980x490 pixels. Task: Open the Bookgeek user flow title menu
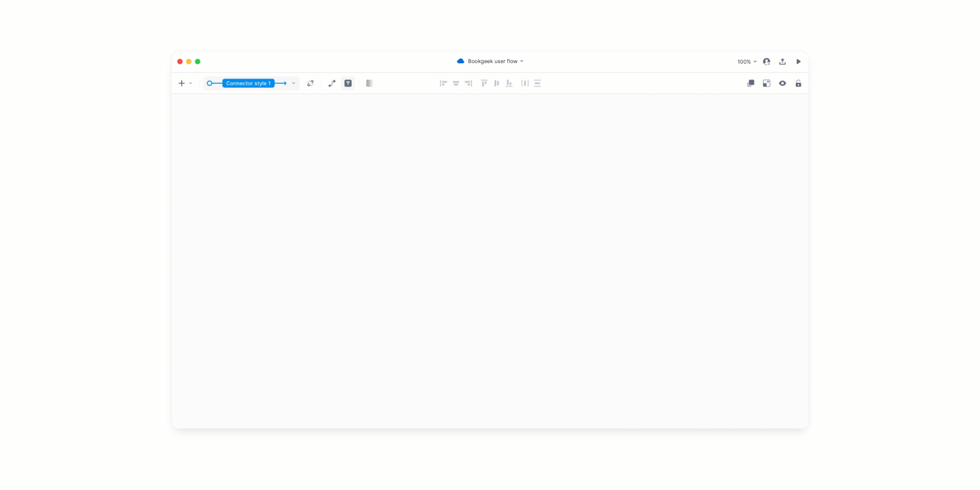click(x=496, y=61)
